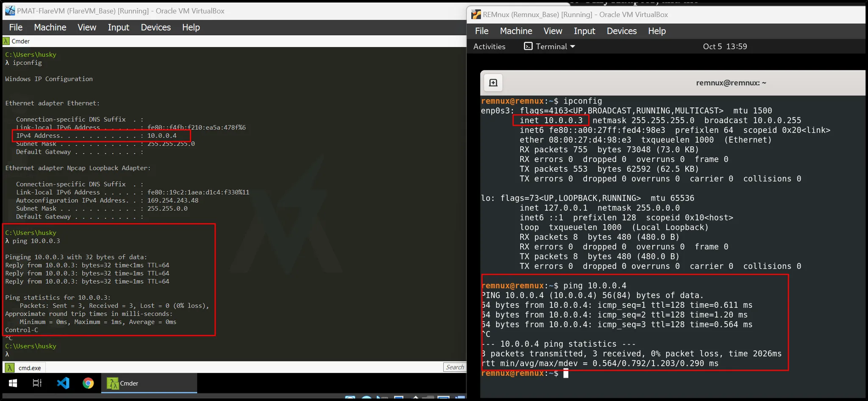Click new tab icon in REMnux terminal

point(493,83)
